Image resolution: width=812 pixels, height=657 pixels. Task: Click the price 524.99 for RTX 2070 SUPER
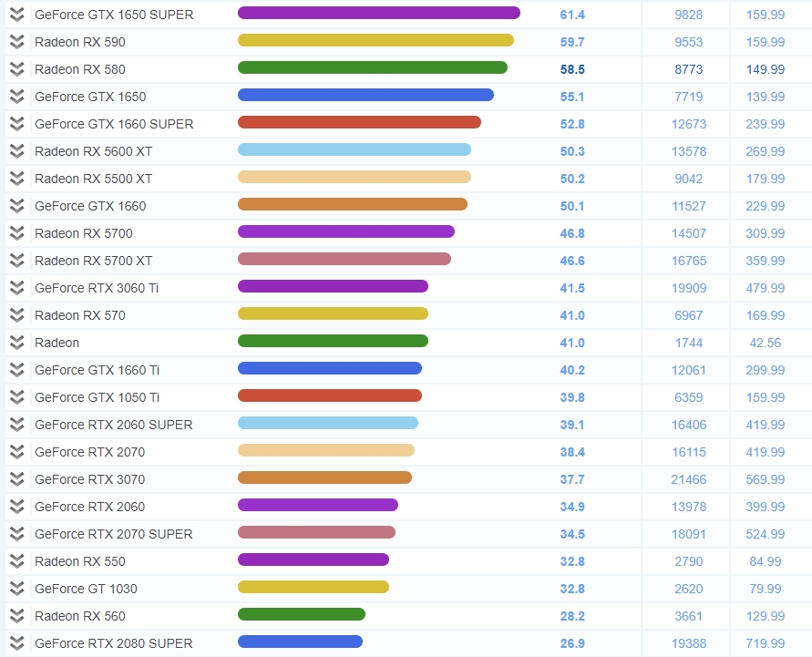pyautogui.click(x=766, y=534)
